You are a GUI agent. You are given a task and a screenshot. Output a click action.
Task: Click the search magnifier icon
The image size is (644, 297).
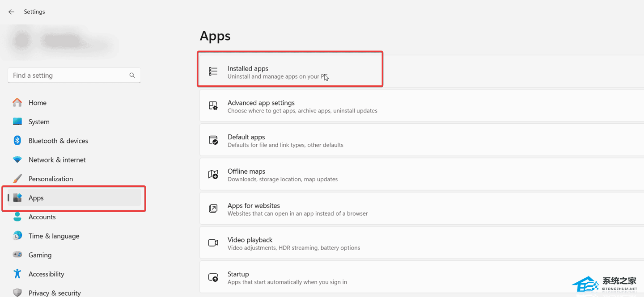pos(132,75)
